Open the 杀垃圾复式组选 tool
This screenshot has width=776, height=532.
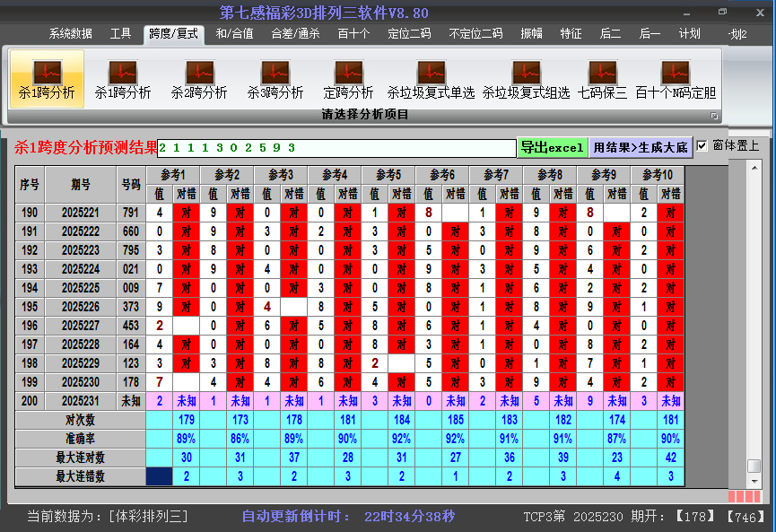(526, 79)
